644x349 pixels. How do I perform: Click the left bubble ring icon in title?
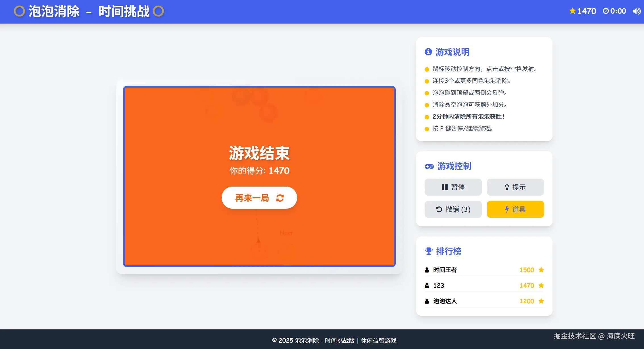[19, 11]
